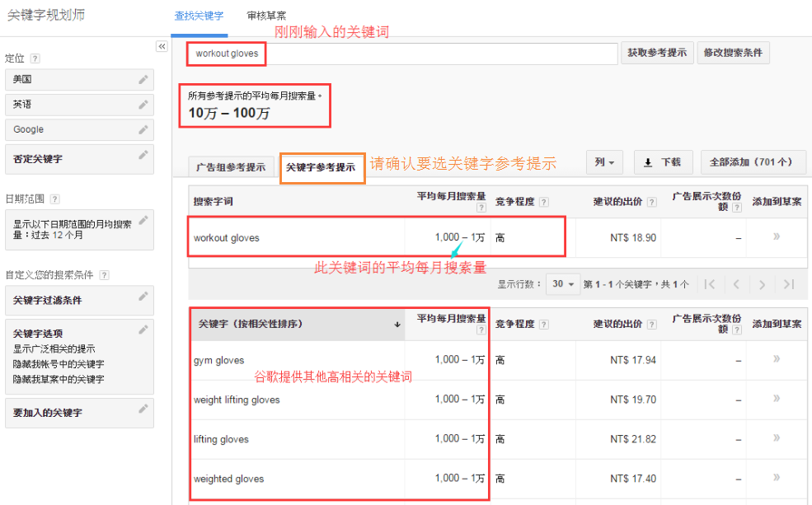The image size is (812, 505).
Task: Collapse the left sidebar with double-chevron icon
Action: coord(162,47)
